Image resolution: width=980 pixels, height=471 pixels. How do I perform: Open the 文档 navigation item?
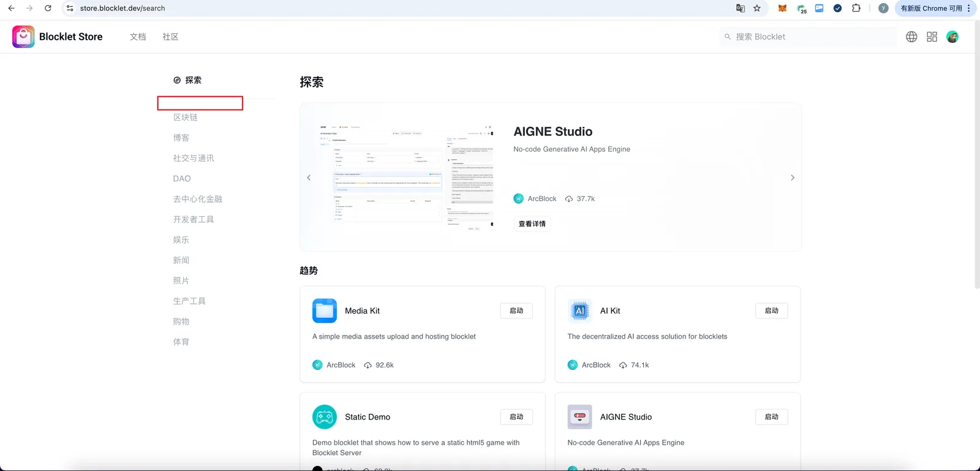(x=138, y=37)
